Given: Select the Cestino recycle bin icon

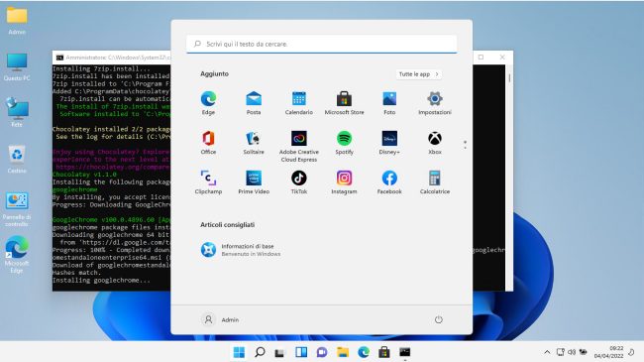Looking at the screenshot, I should click(x=17, y=160).
